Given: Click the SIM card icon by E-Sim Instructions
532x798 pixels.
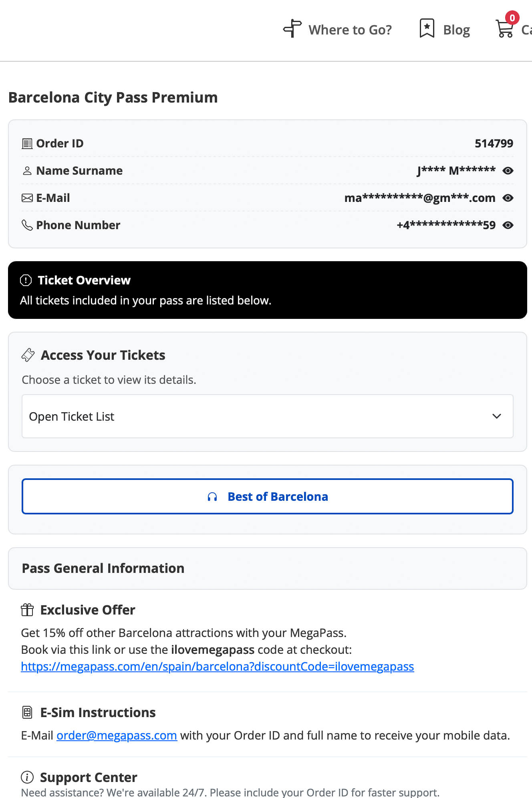Looking at the screenshot, I should pos(27,712).
